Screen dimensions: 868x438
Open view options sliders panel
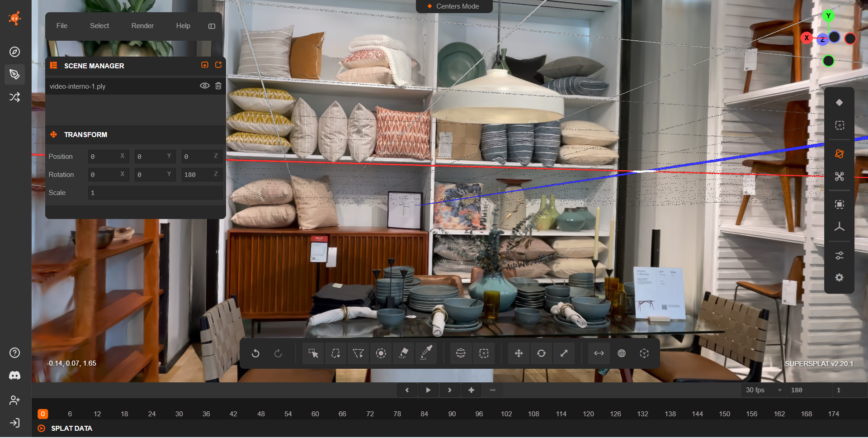pos(839,256)
